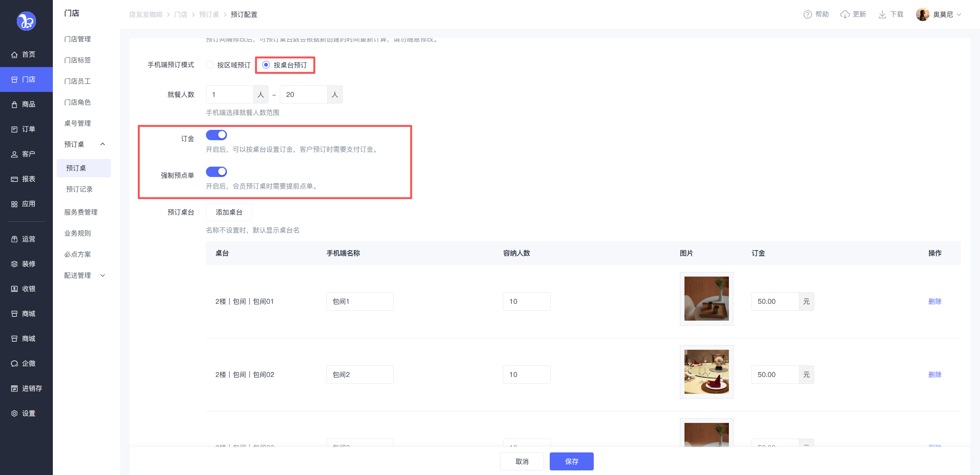Screen dimensions: 980x475
Task: Open the 客户 customer icon
Action: [x=15, y=154]
